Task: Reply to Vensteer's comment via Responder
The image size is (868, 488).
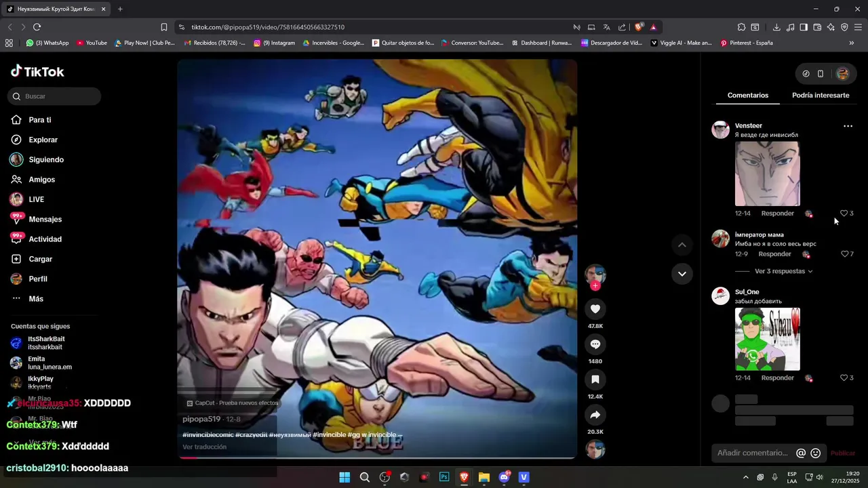Action: (777, 213)
